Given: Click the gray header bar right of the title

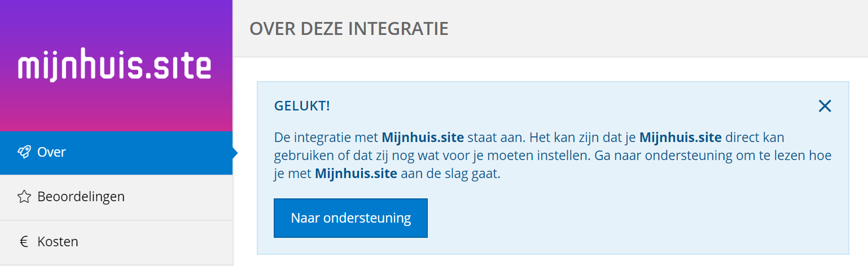Looking at the screenshot, I should [649, 28].
